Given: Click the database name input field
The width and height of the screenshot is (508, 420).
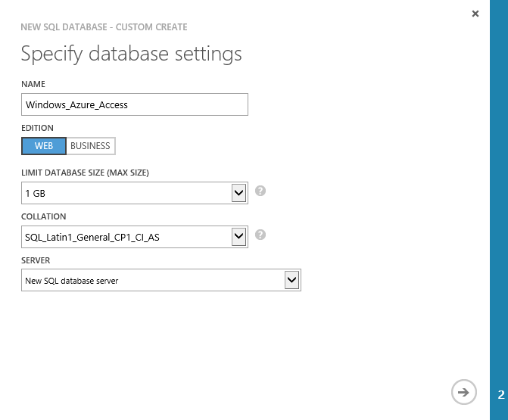Looking at the screenshot, I should [135, 104].
